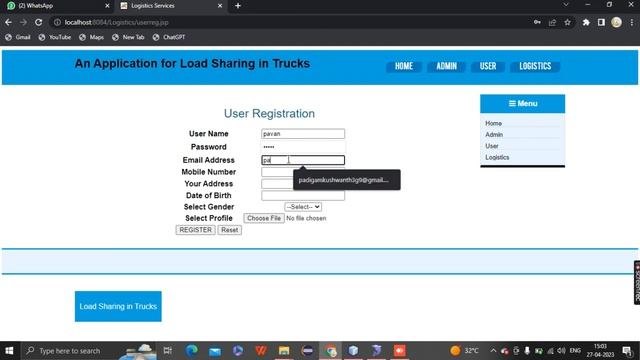640x360 pixels.
Task: Open the red recorder app on taskbar
Action: point(400,351)
